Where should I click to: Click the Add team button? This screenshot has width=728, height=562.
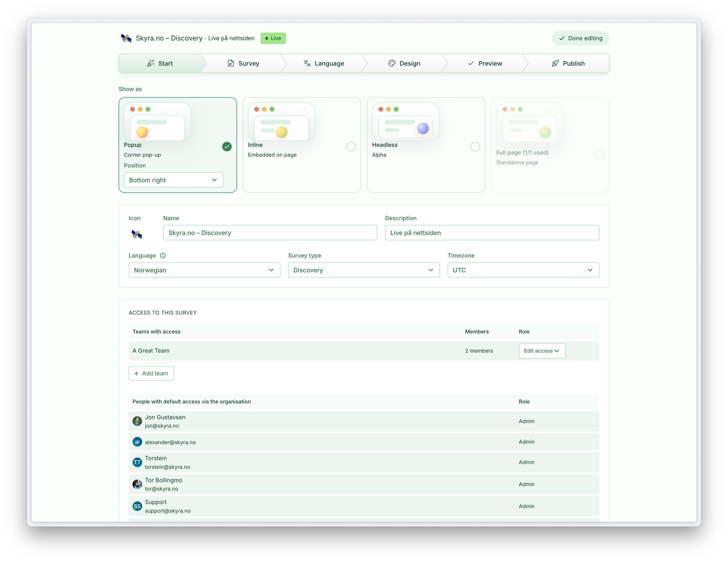151,373
